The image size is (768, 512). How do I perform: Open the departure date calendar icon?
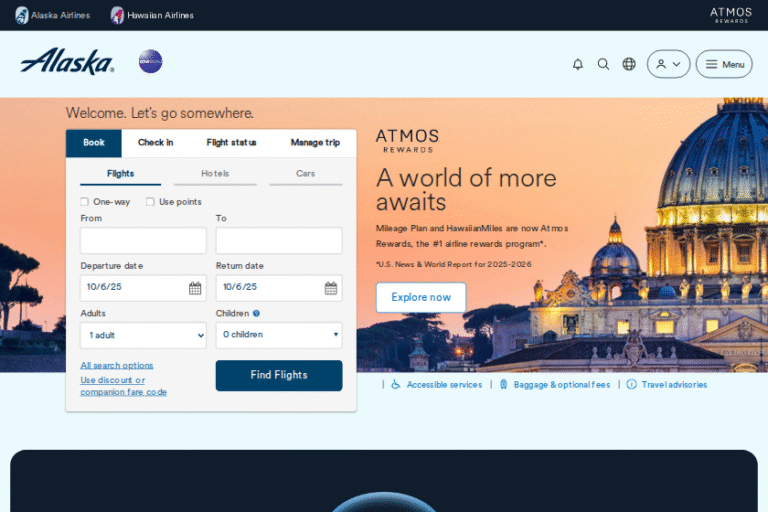coord(195,288)
